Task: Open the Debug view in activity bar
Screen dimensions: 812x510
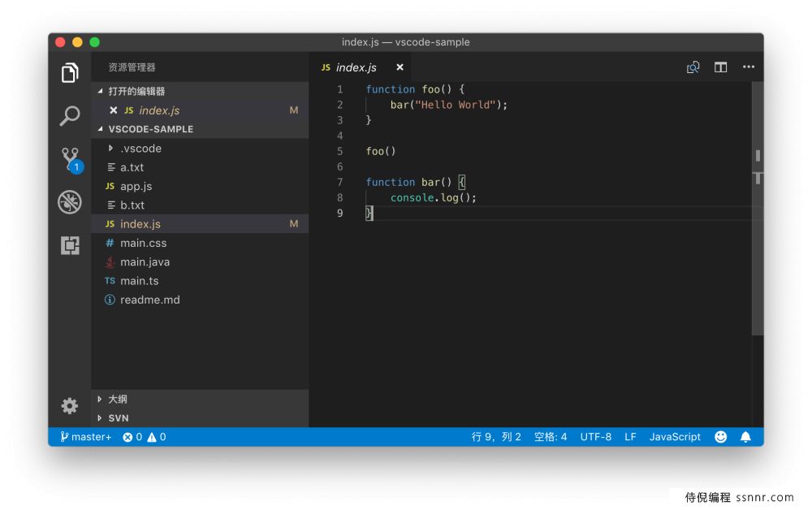Action: coord(70,202)
